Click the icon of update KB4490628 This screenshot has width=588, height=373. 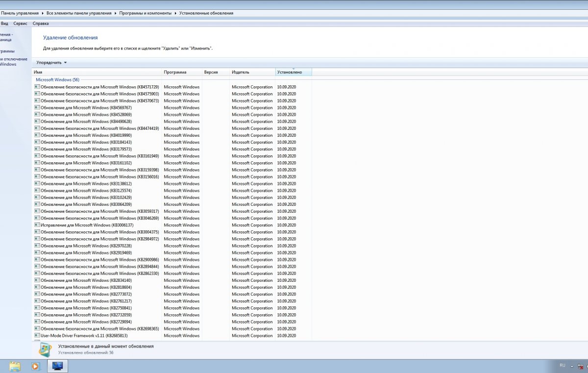point(37,121)
